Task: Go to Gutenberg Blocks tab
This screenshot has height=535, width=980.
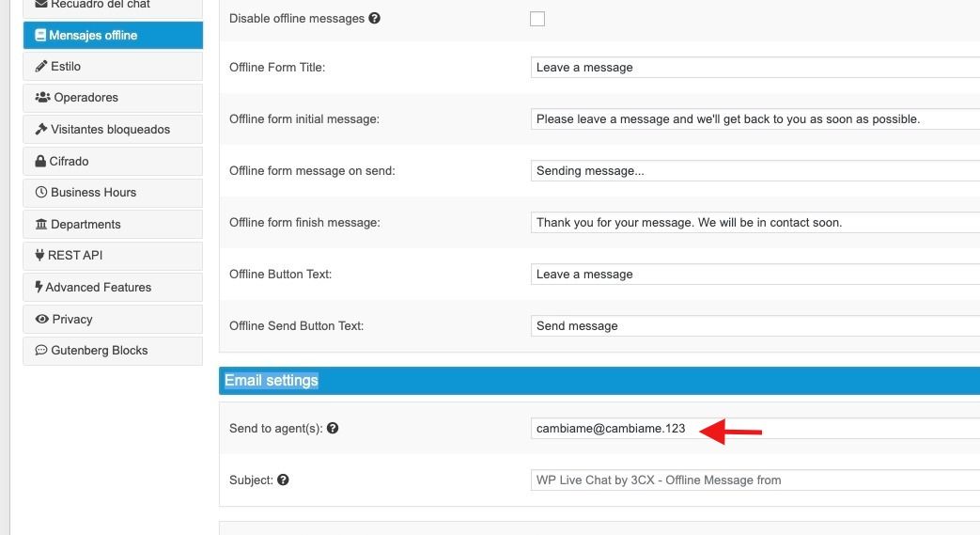Action: click(113, 351)
